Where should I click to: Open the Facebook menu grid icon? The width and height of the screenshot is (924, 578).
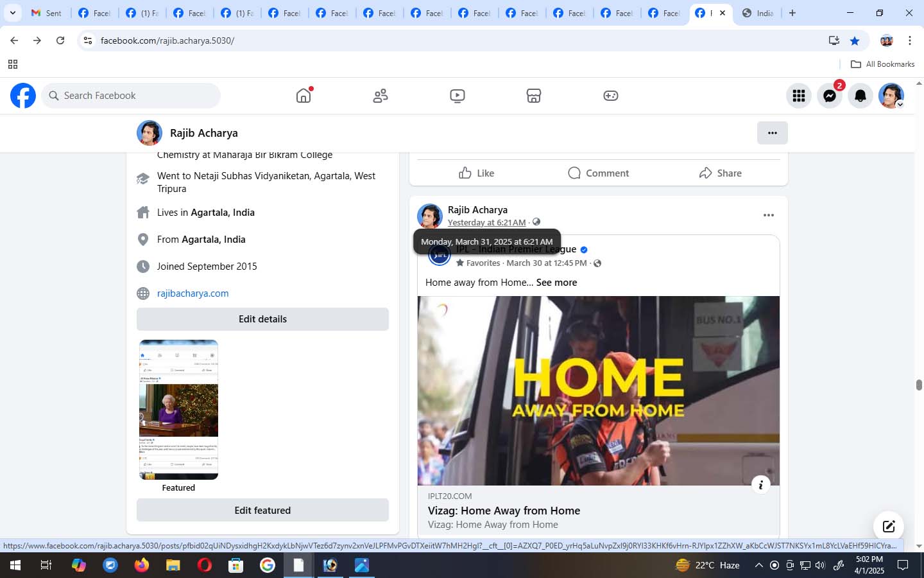[x=799, y=96]
